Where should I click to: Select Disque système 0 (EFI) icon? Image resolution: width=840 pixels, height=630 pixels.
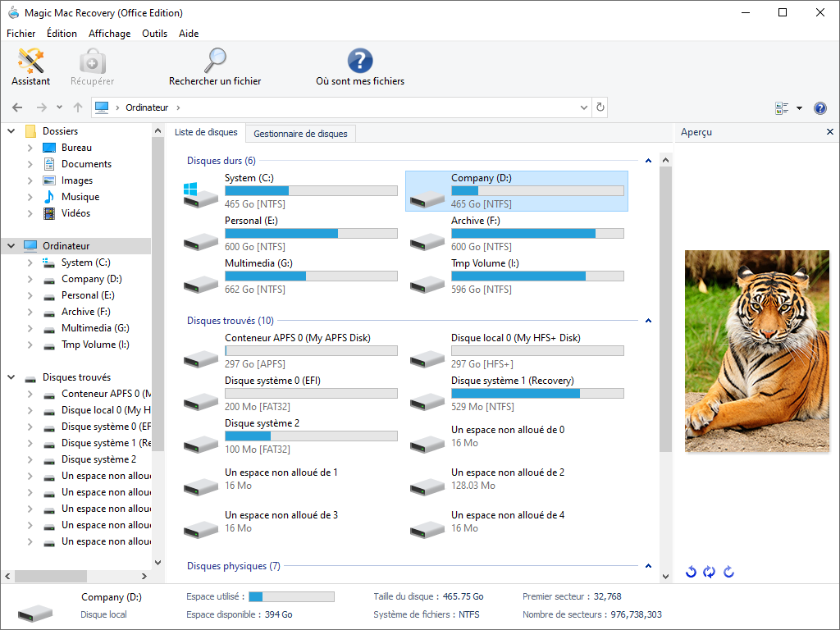200,402
